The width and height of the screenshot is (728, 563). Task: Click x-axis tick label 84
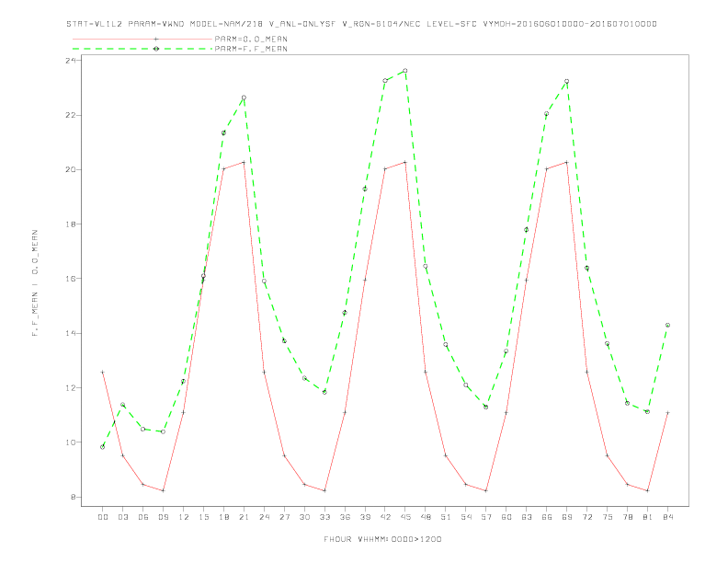(667, 517)
